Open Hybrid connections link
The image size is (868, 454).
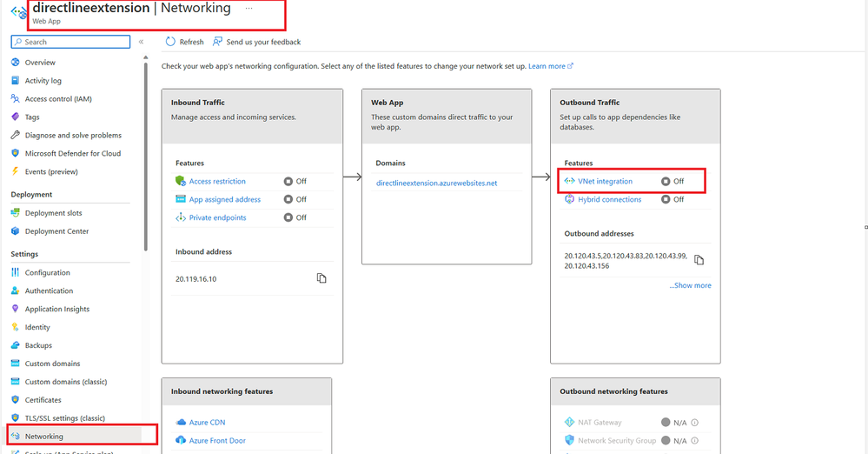click(609, 199)
